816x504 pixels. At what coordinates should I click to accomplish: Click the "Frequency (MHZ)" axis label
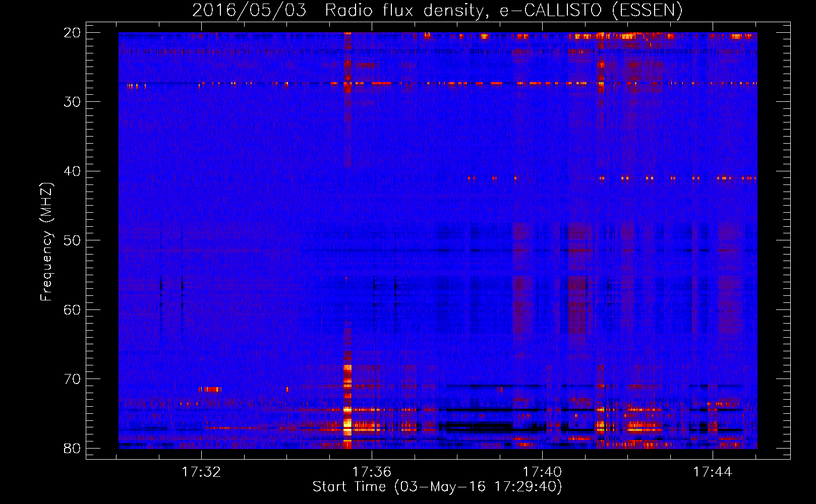tap(46, 242)
